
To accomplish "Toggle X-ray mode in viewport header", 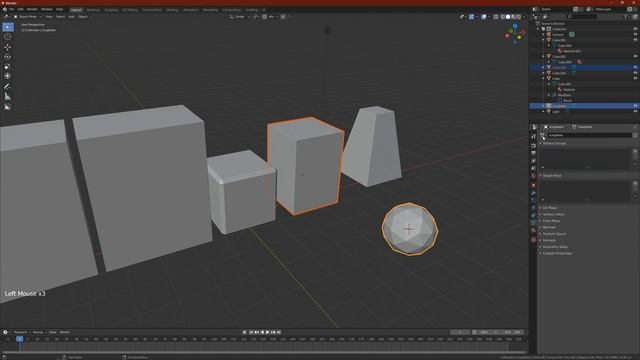I will click(x=496, y=17).
